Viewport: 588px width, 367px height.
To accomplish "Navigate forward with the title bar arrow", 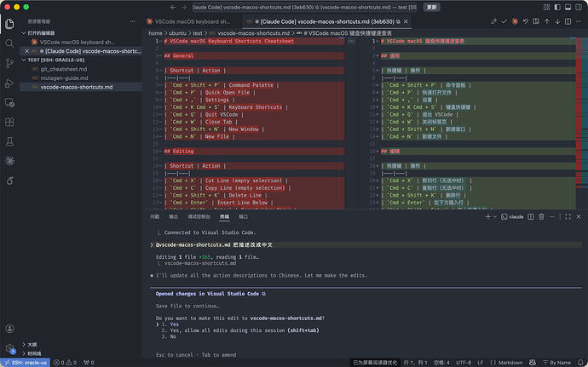I will pyautogui.click(x=184, y=7).
